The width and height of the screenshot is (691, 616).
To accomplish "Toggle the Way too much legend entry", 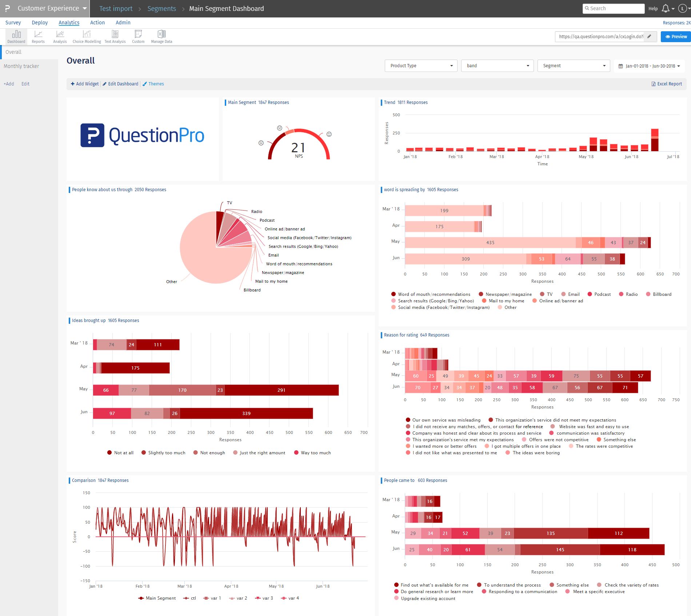I will 312,453.
